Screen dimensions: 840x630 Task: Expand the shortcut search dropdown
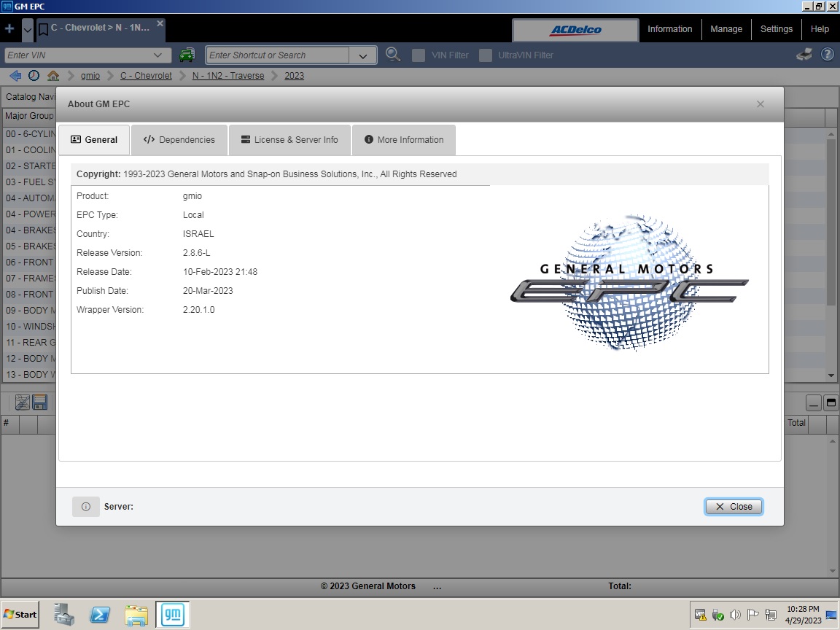362,55
